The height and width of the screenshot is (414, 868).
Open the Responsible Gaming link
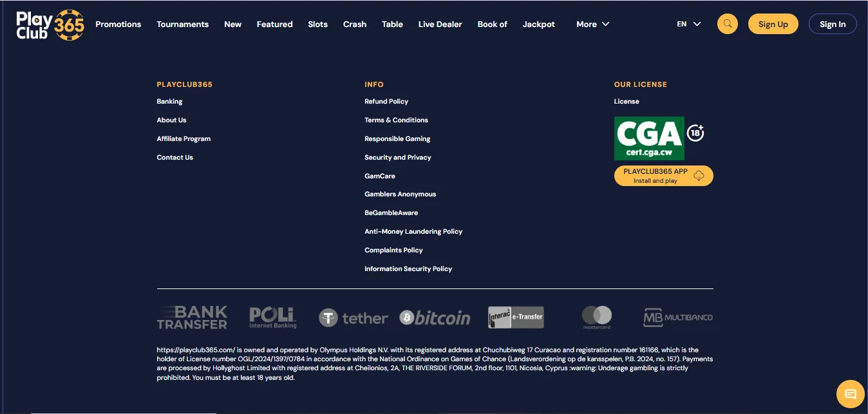tap(397, 139)
